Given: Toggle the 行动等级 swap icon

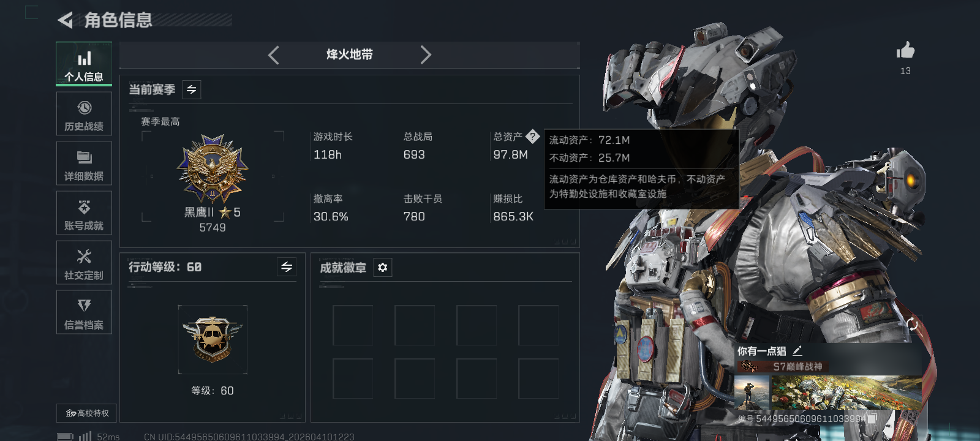Looking at the screenshot, I should (287, 267).
